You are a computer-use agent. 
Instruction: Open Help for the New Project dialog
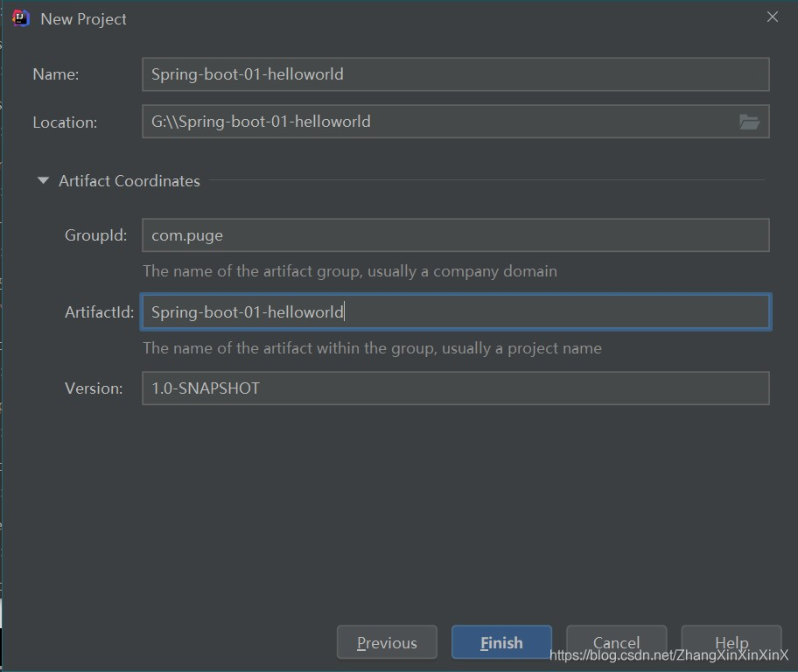coord(731,642)
